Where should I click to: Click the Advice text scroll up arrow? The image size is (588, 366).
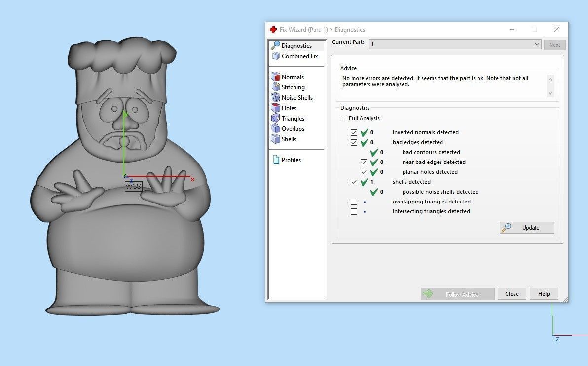(550, 79)
